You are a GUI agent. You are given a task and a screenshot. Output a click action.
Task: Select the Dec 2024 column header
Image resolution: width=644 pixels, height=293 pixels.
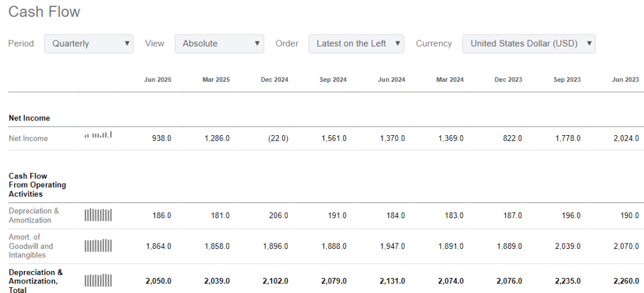click(274, 80)
